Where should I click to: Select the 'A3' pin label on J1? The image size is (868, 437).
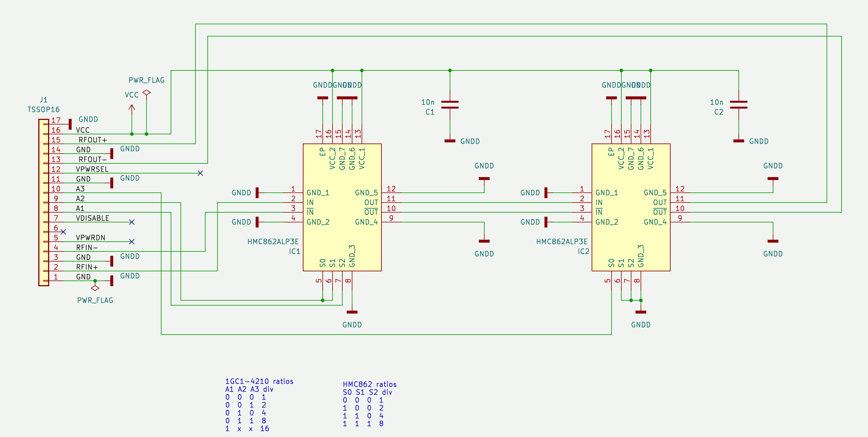[80, 189]
